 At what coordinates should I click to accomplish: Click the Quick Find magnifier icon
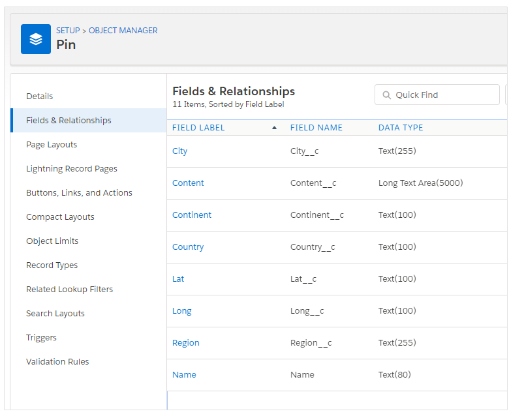coord(387,95)
